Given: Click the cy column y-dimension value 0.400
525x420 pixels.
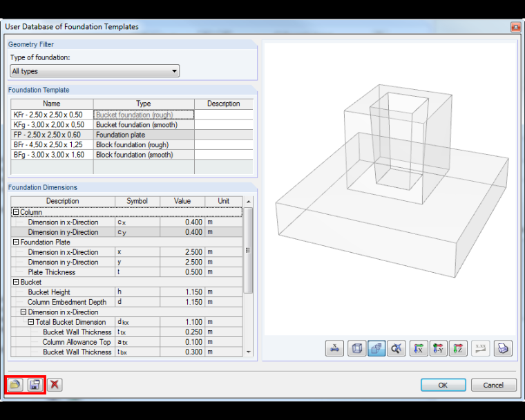Looking at the screenshot, I should tap(182, 232).
